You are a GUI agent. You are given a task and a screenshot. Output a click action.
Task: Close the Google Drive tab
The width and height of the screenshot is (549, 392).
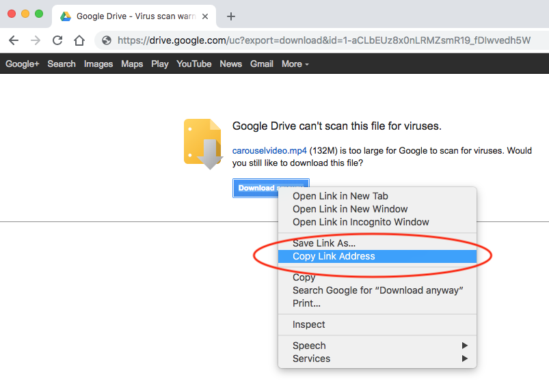pos(205,16)
